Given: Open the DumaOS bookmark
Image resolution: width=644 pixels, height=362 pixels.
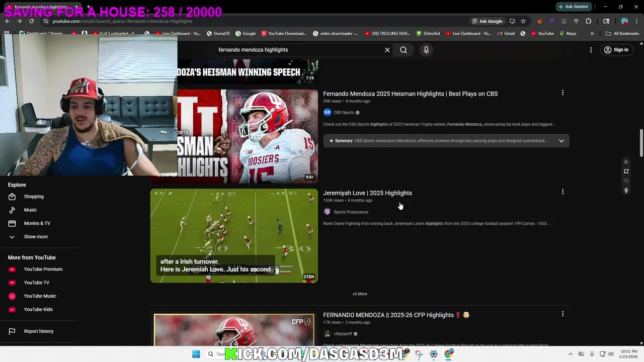Looking at the screenshot, I should point(218,34).
